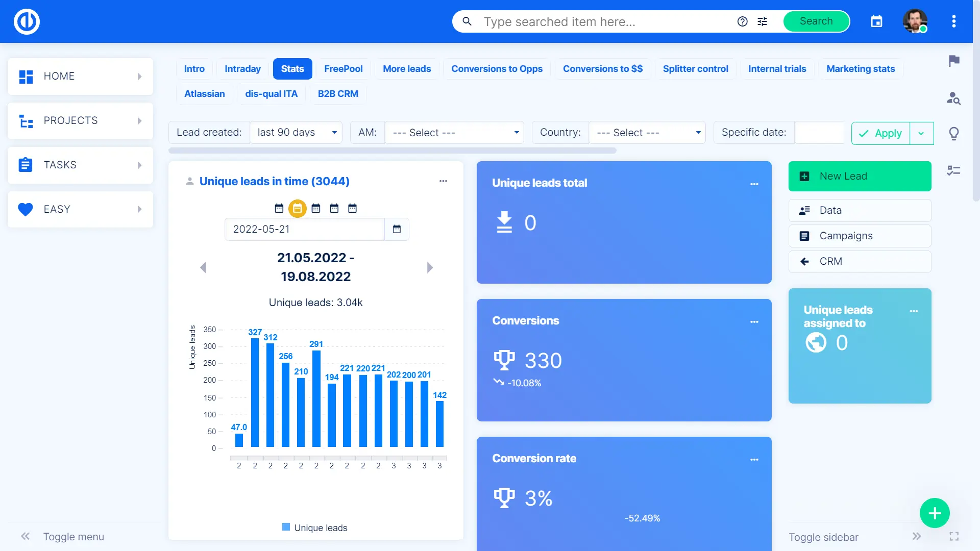The image size is (980, 551).
Task: Open the calendar icon in top bar
Action: click(876, 21)
